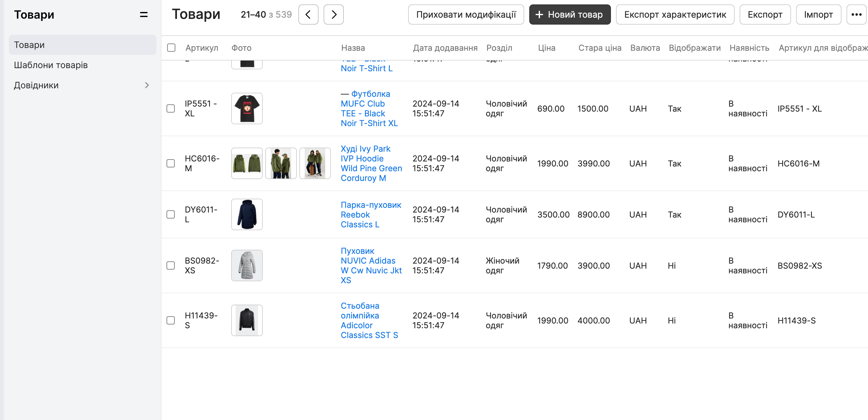Image resolution: width=868 pixels, height=420 pixels.
Task: Open third hoodie photo of HC6016-M
Action: (315, 163)
